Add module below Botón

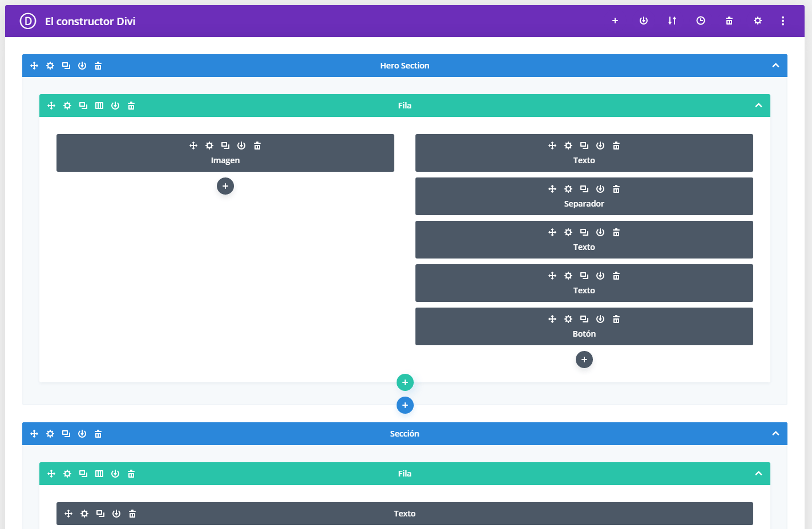[x=584, y=360]
